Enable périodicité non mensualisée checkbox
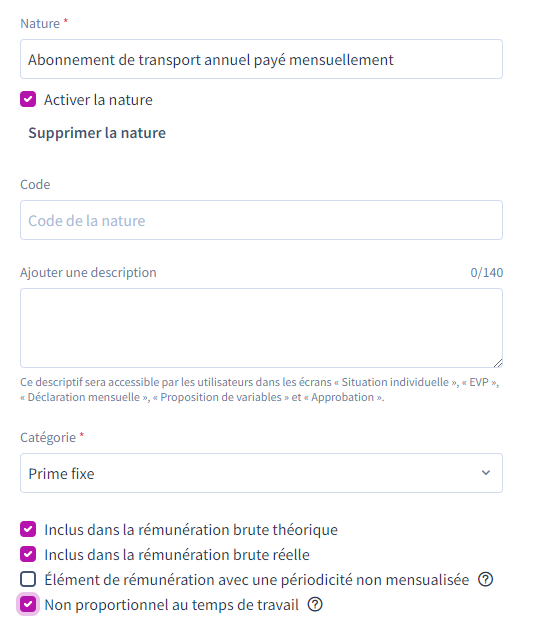The height and width of the screenshot is (630, 540). click(28, 579)
